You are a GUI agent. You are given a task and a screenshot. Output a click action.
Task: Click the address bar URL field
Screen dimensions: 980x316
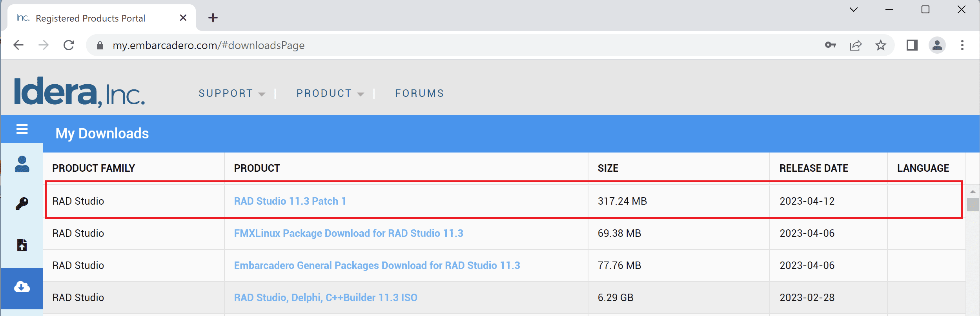click(x=463, y=45)
